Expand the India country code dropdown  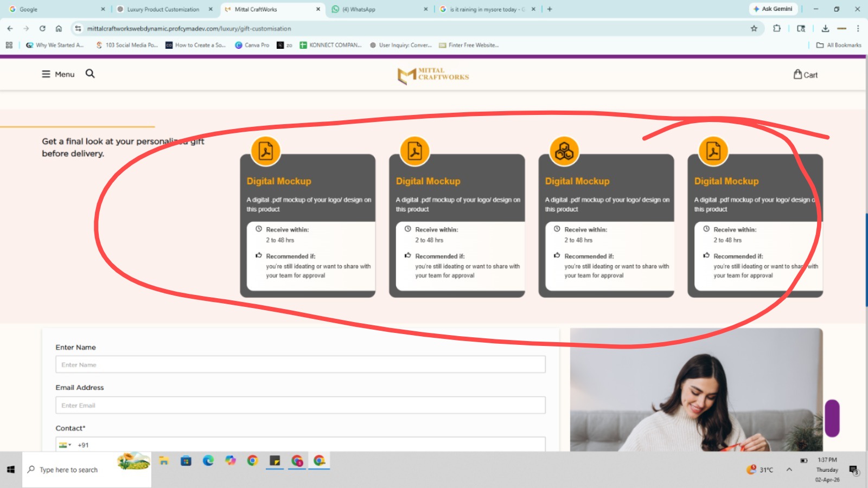(x=66, y=445)
